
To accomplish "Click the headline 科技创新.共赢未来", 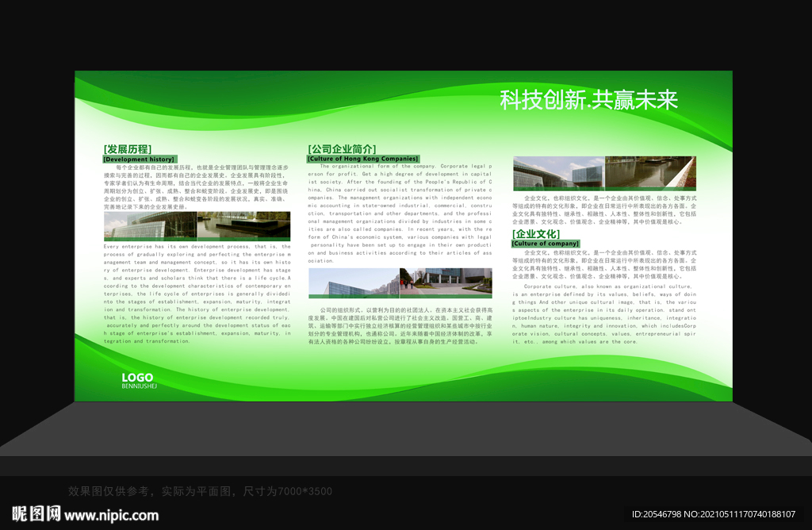I will (x=589, y=100).
